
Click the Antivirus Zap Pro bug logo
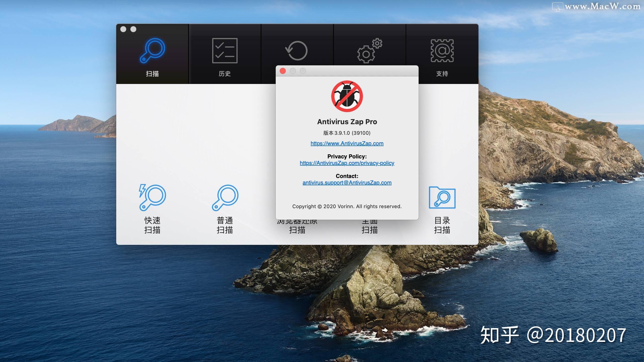pos(347,96)
